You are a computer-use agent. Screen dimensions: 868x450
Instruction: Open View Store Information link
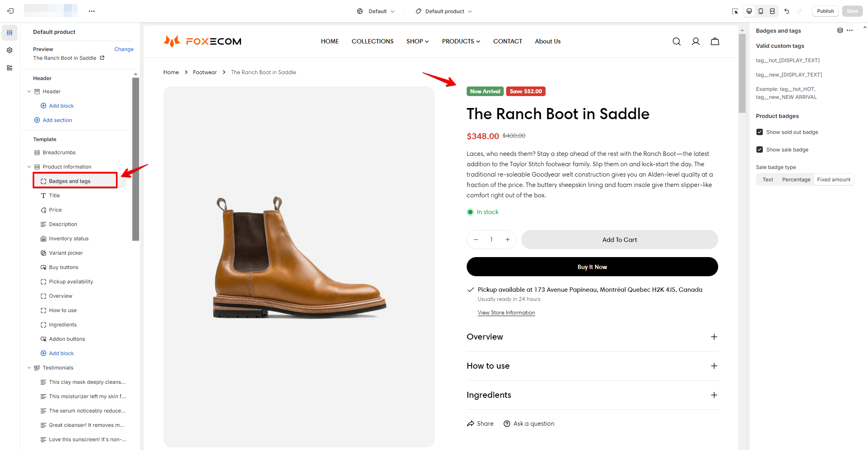pos(506,312)
